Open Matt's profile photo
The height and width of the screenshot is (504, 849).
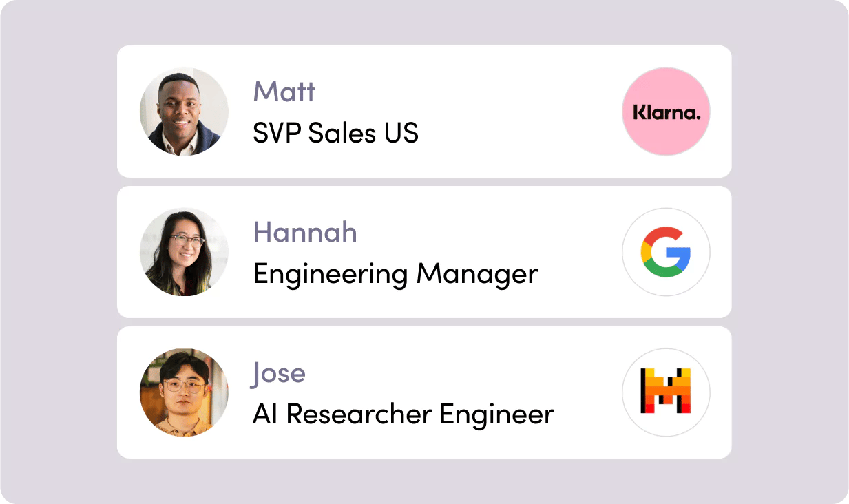pos(184,112)
